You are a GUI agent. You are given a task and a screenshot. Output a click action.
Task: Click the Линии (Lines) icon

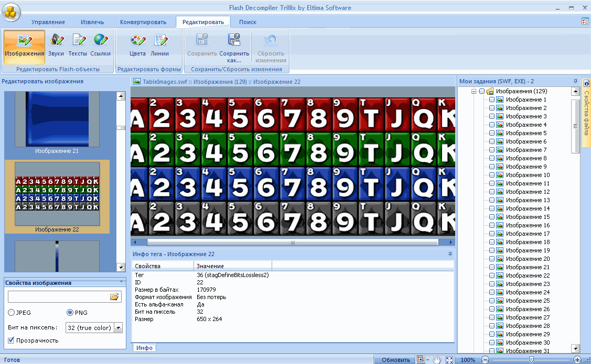(x=159, y=45)
